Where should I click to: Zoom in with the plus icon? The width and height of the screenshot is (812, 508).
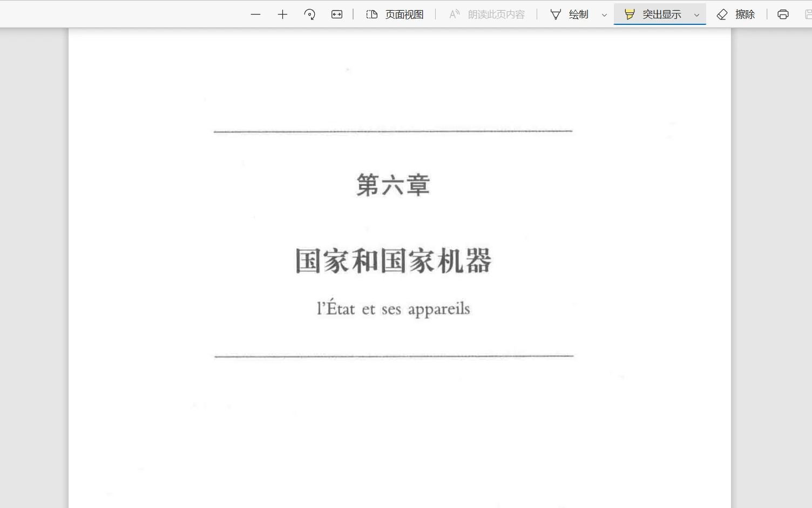pos(282,15)
